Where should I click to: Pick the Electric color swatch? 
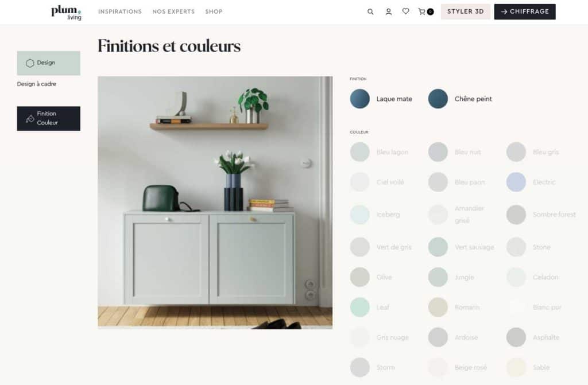point(516,182)
